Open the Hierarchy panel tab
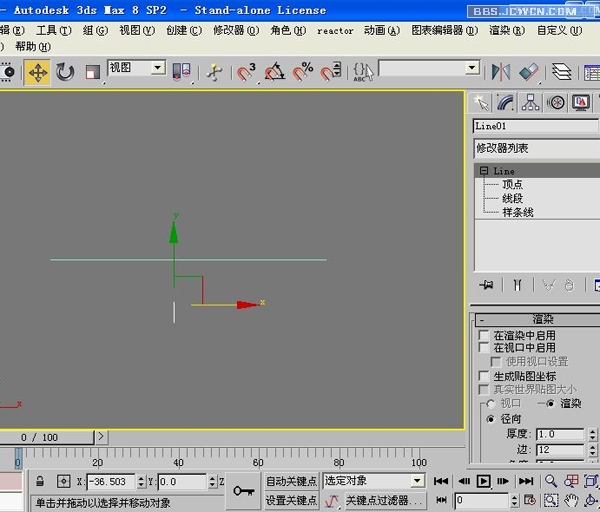Viewport: 600px width, 512px height. (531, 103)
